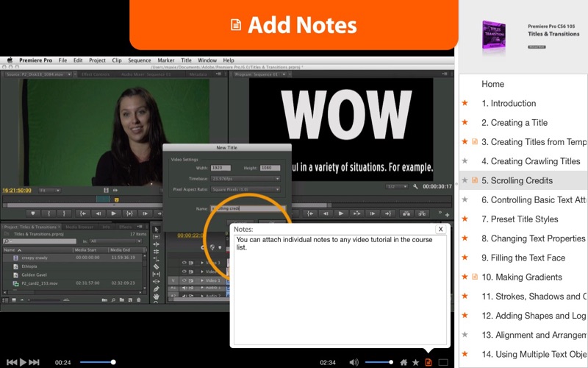The image size is (588, 368).
Task: Open note icon beside lesson 10
Action: pyautogui.click(x=475, y=277)
